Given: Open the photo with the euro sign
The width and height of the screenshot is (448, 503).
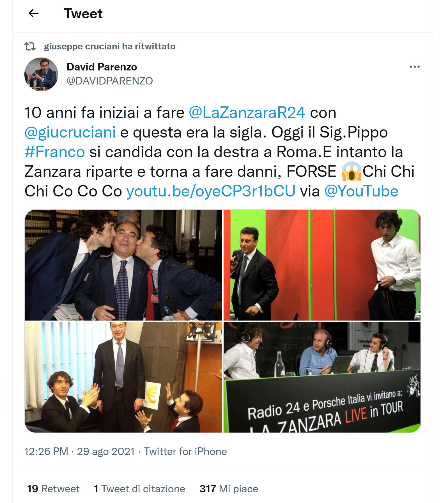Looking at the screenshot, I should click(123, 377).
